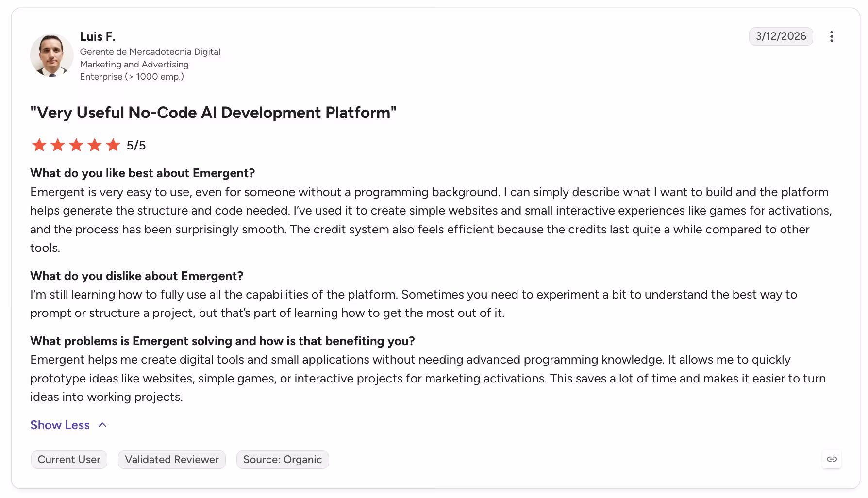This screenshot has width=868, height=498.
Task: Click the 3/12/2026 date badge
Action: coord(781,36)
